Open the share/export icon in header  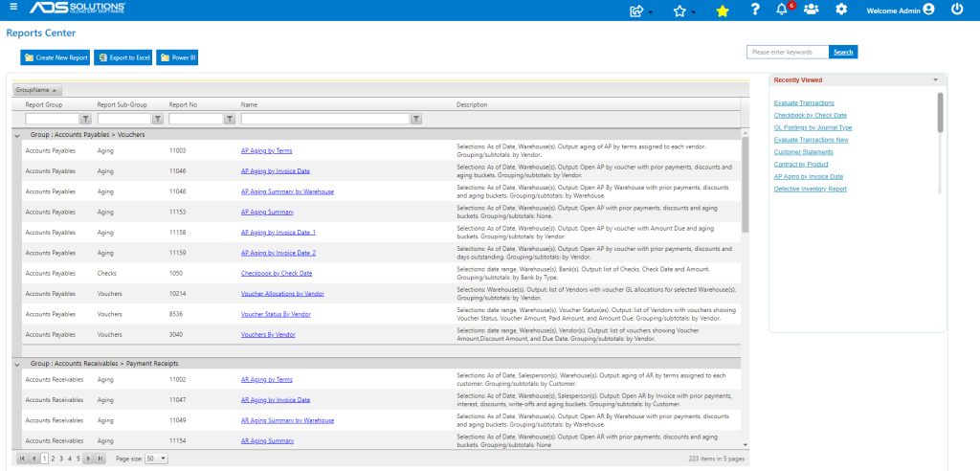click(637, 10)
